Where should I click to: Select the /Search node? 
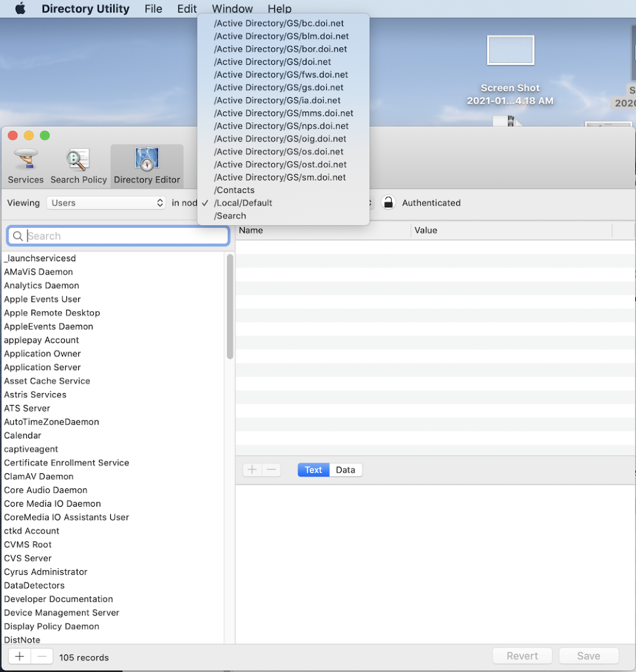pos(284,216)
